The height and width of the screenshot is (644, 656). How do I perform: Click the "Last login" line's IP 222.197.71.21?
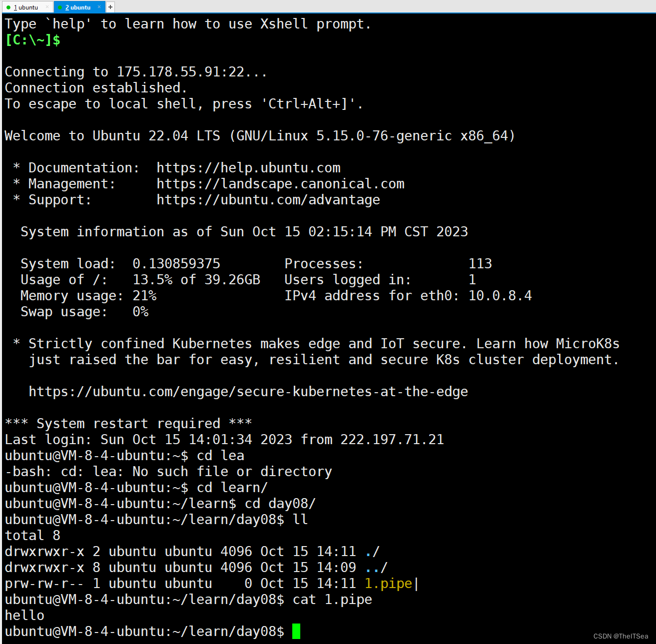pyautogui.click(x=392, y=440)
